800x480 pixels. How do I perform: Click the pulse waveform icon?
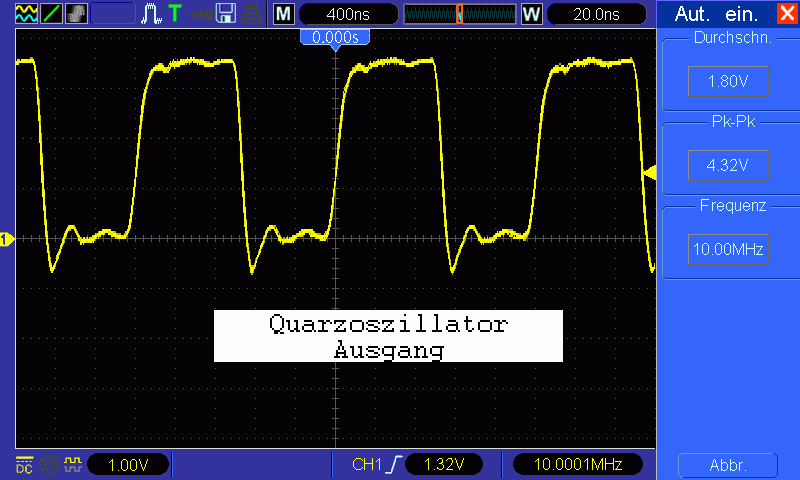click(151, 13)
